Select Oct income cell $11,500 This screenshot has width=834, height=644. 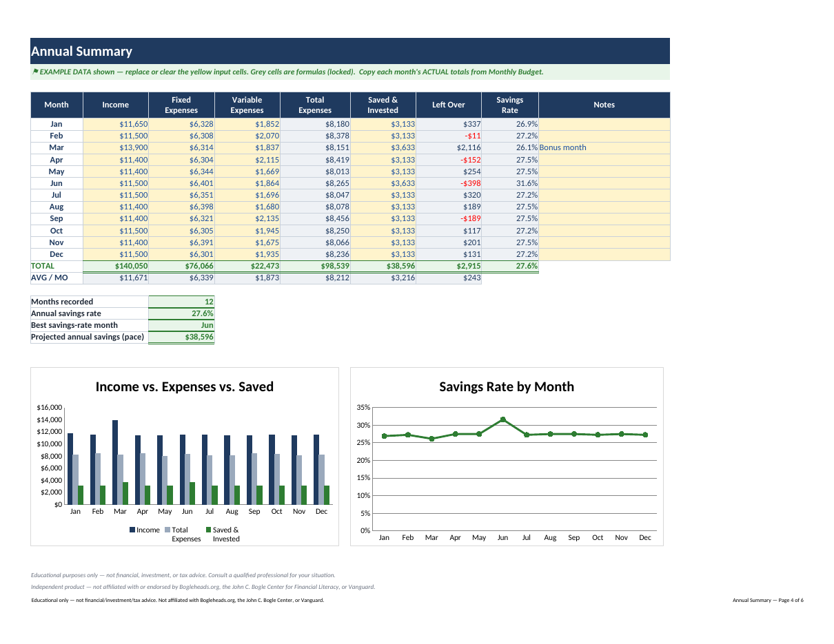pyautogui.click(x=116, y=231)
